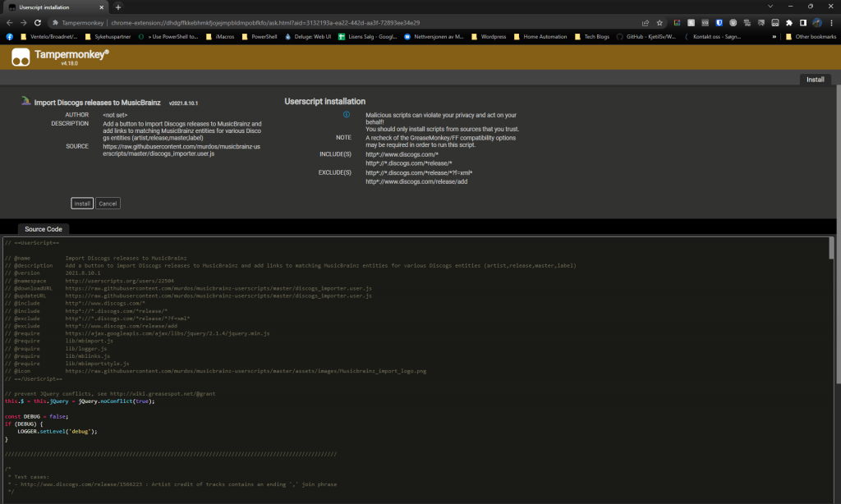Screen dimensions: 841x504
Task: Click the blue info icon beside the warning
Action: click(347, 115)
